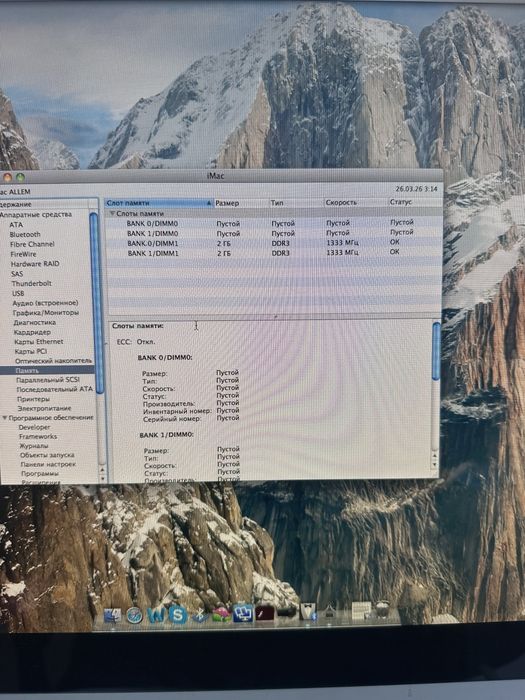Select the BANK 0/DIMM0 table row

273,223
